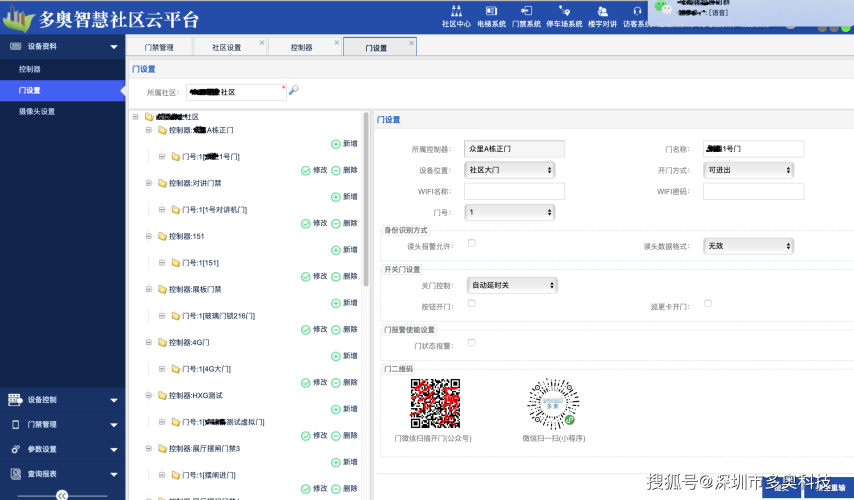The width and height of the screenshot is (854, 500).
Task: Click the 门名称 input field
Action: pyautogui.click(x=753, y=149)
